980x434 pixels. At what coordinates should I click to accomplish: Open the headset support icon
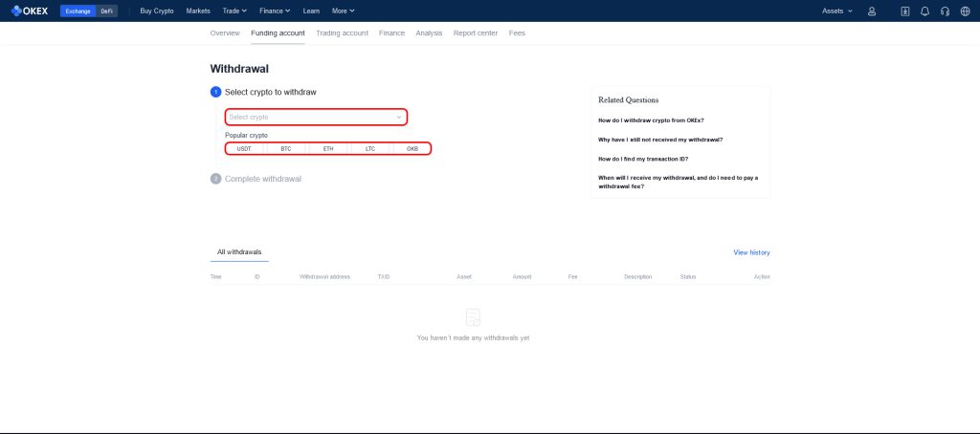945,11
